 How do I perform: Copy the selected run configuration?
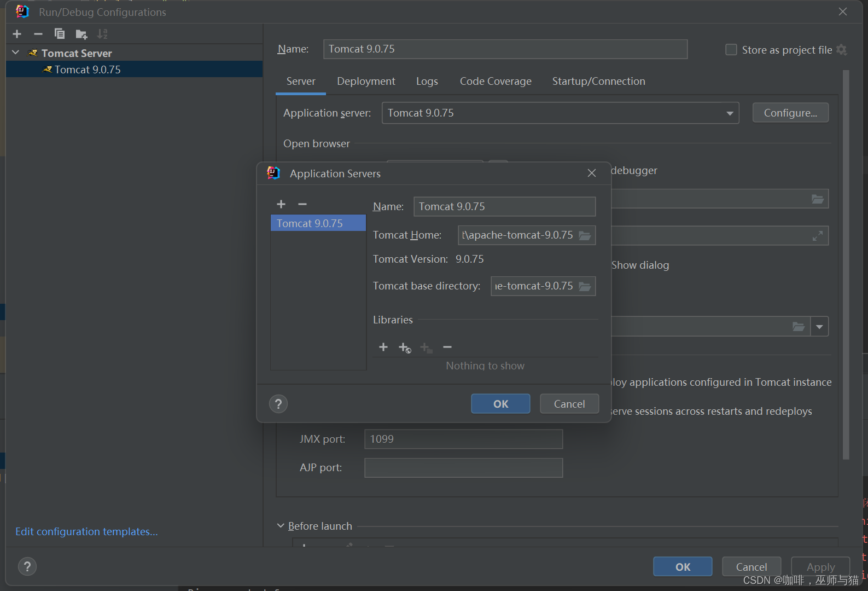coord(59,34)
